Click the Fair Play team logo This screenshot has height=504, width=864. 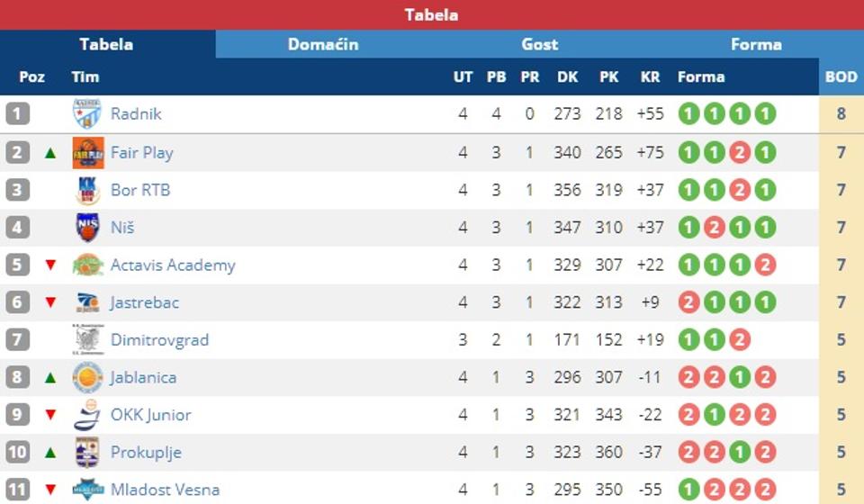(x=87, y=152)
